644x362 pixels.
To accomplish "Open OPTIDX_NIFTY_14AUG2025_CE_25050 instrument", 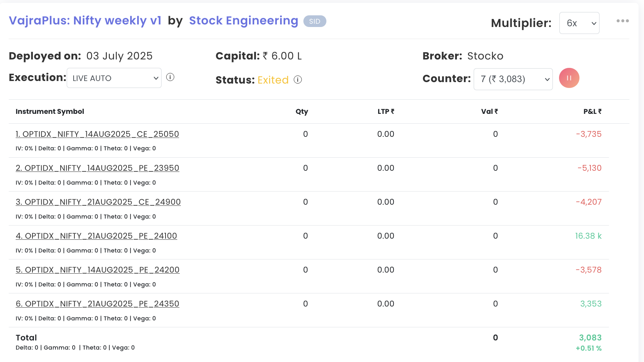I will 97,134.
